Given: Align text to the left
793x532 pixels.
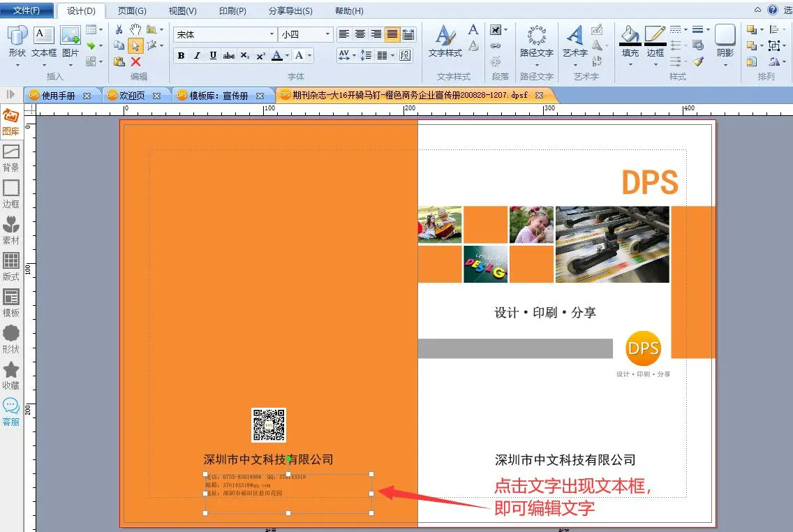Looking at the screenshot, I should pyautogui.click(x=344, y=34).
